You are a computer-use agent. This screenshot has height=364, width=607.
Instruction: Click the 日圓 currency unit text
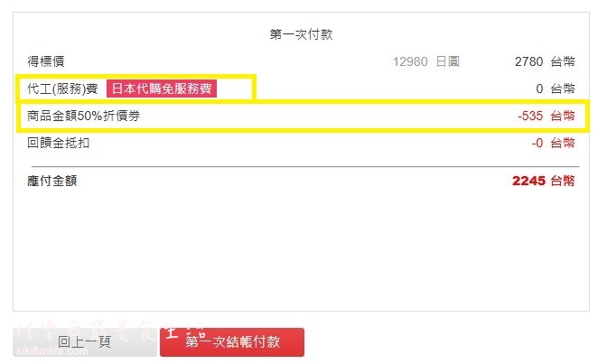coord(447,61)
